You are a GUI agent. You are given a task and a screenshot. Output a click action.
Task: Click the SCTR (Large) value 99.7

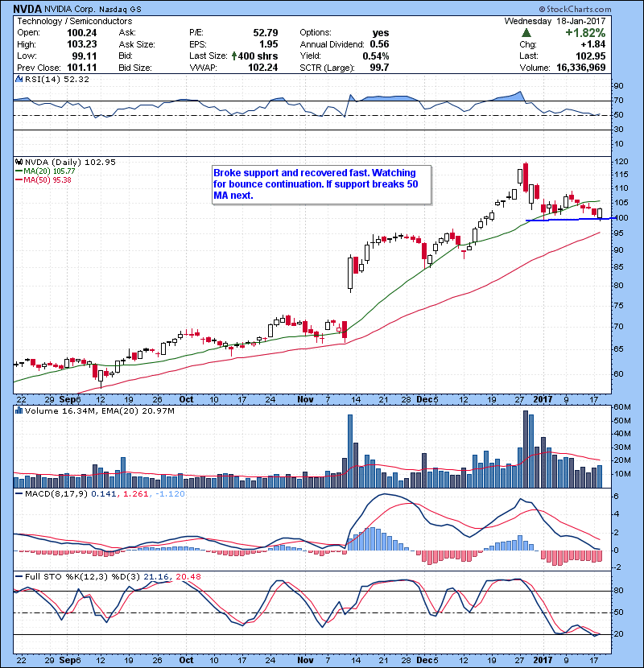379,68
